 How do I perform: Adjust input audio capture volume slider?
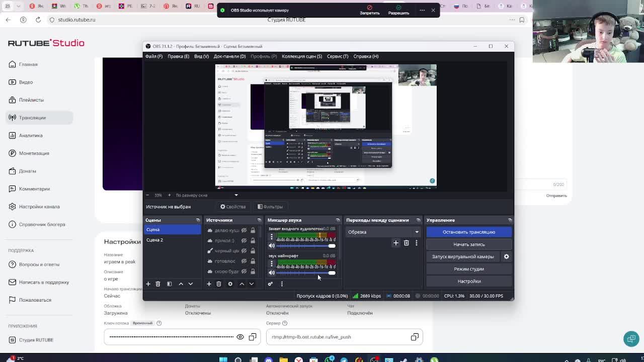(x=306, y=246)
